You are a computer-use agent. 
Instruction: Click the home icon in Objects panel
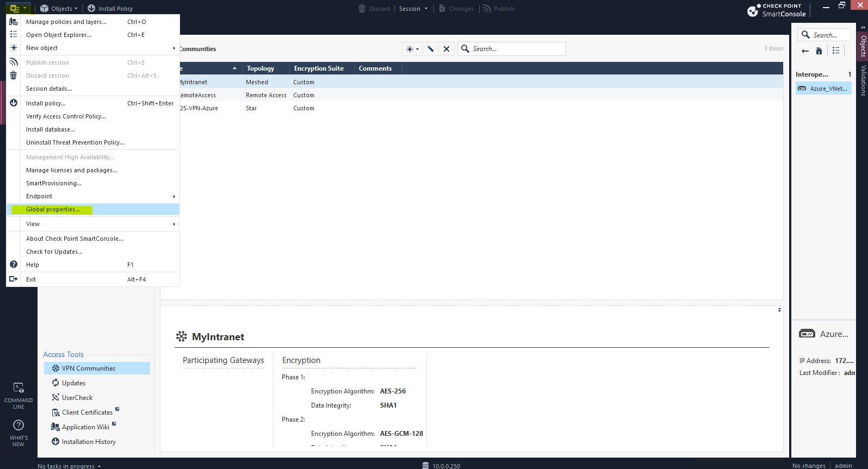point(819,51)
